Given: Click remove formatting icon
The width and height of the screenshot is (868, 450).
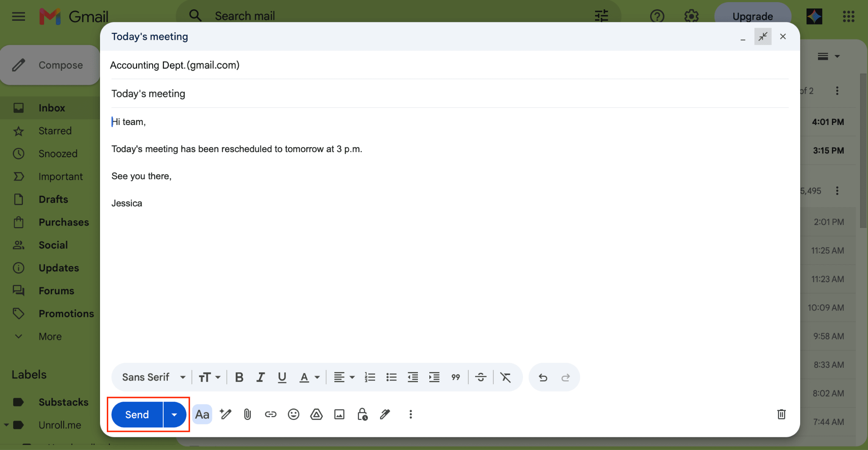Looking at the screenshot, I should (x=506, y=377).
